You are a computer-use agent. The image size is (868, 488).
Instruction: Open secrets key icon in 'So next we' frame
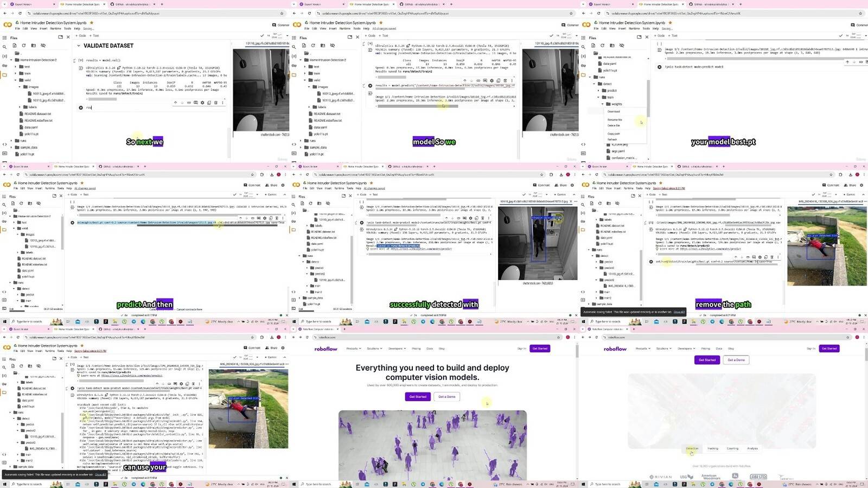click(x=4, y=65)
